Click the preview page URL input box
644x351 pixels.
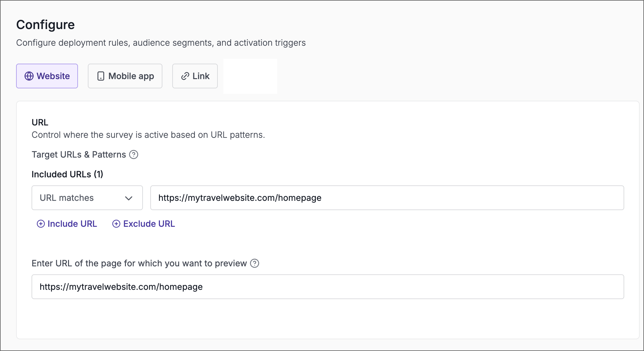click(x=327, y=287)
